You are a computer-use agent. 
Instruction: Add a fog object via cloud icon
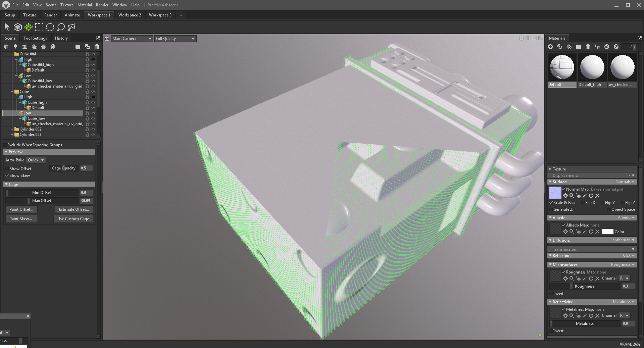34,47
